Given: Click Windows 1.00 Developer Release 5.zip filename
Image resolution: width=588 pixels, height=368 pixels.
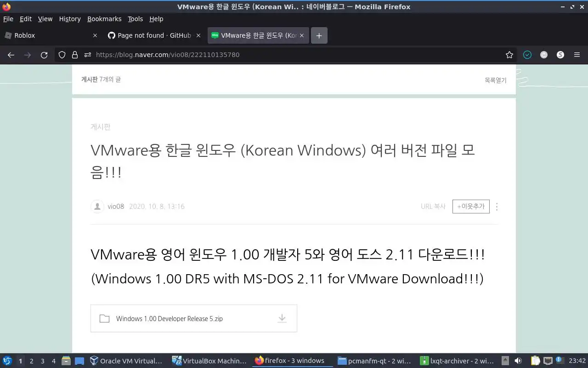Looking at the screenshot, I should click(x=170, y=318).
